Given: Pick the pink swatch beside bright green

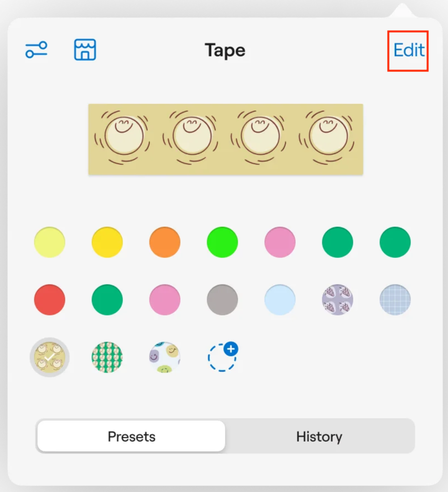Looking at the screenshot, I should (x=280, y=242).
